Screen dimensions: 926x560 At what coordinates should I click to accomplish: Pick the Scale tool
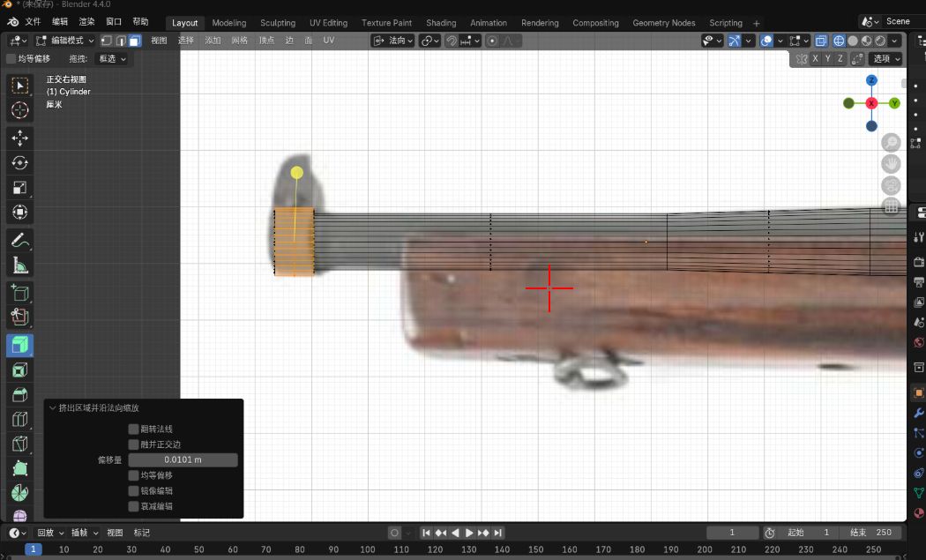[x=19, y=188]
